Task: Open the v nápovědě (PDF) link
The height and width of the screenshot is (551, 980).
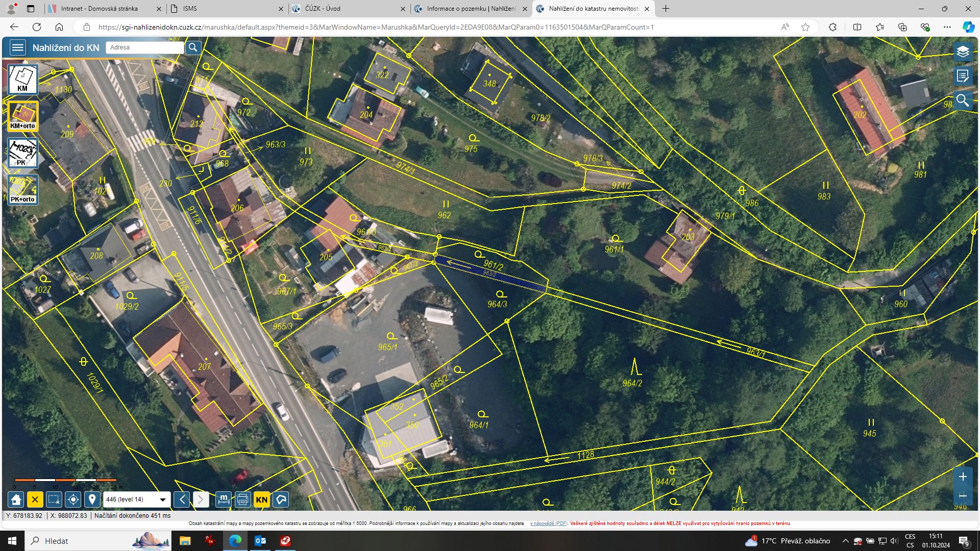Action: (548, 523)
